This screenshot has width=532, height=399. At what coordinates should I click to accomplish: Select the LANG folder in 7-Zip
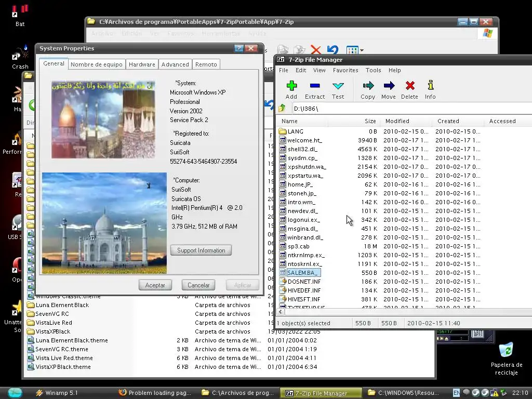click(x=295, y=131)
